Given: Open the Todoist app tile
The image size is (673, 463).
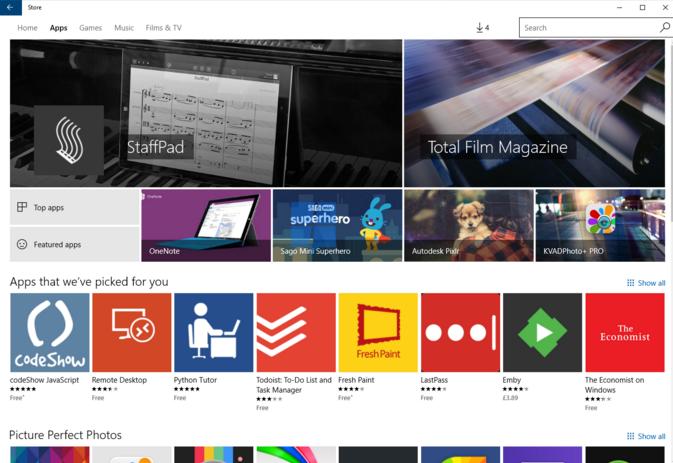Looking at the screenshot, I should coord(296,333).
